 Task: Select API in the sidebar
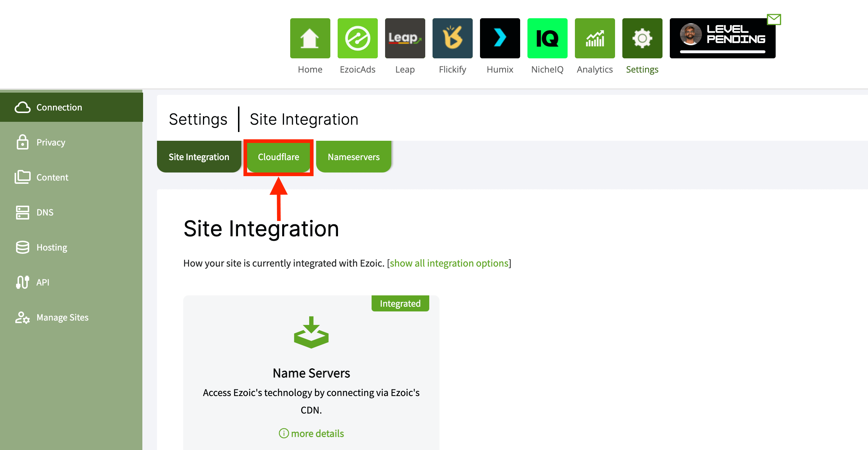(x=71, y=282)
